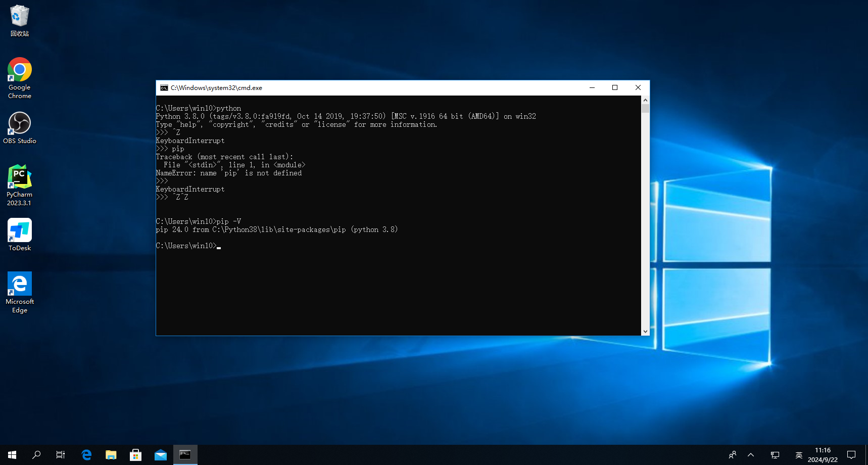Open Task View in the taskbar

click(61, 455)
